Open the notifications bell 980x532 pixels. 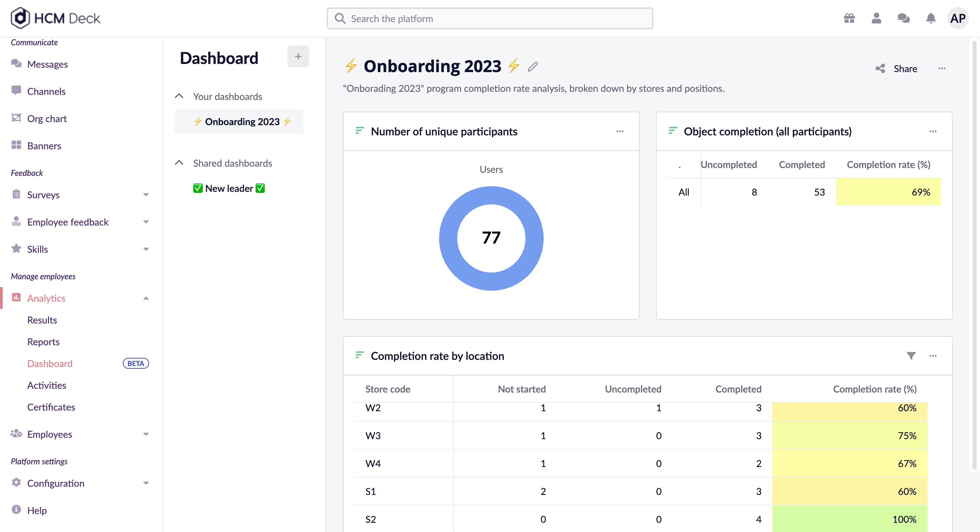(931, 18)
